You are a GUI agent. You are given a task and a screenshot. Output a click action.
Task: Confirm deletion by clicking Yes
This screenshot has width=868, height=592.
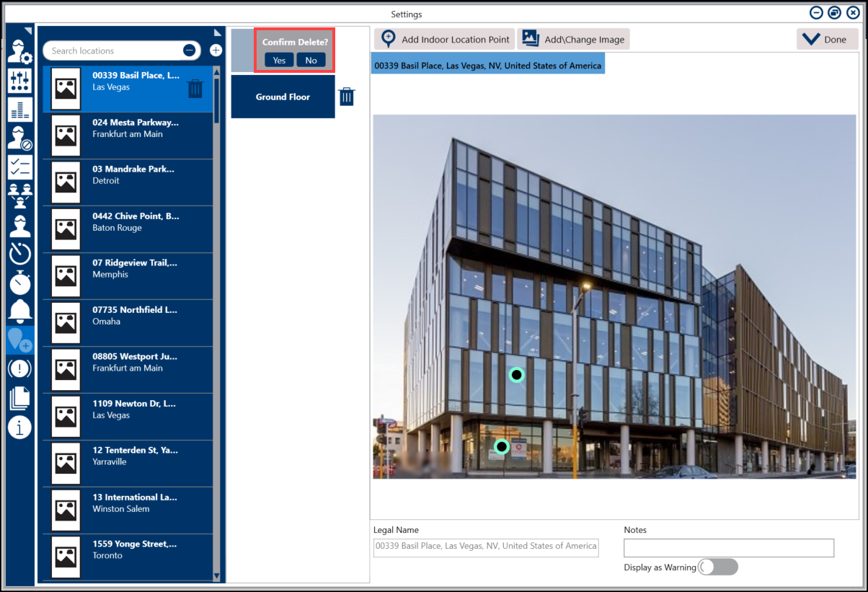[x=279, y=61]
